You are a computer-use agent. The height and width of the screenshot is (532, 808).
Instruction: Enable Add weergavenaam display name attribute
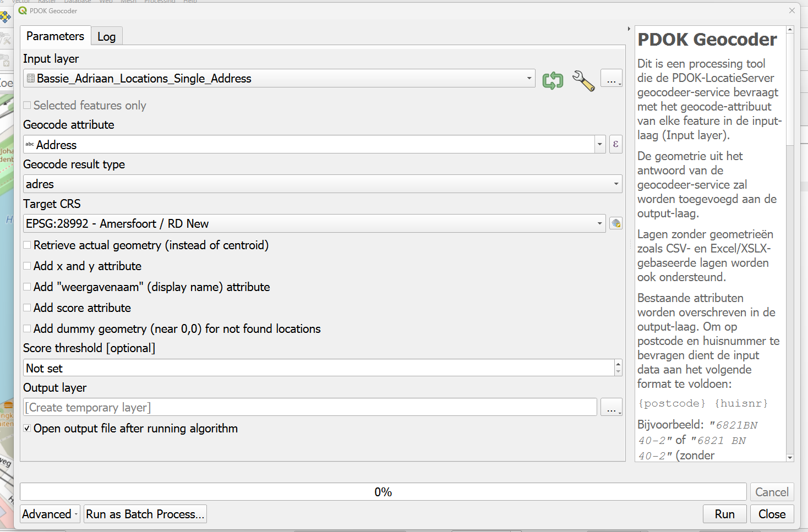27,287
